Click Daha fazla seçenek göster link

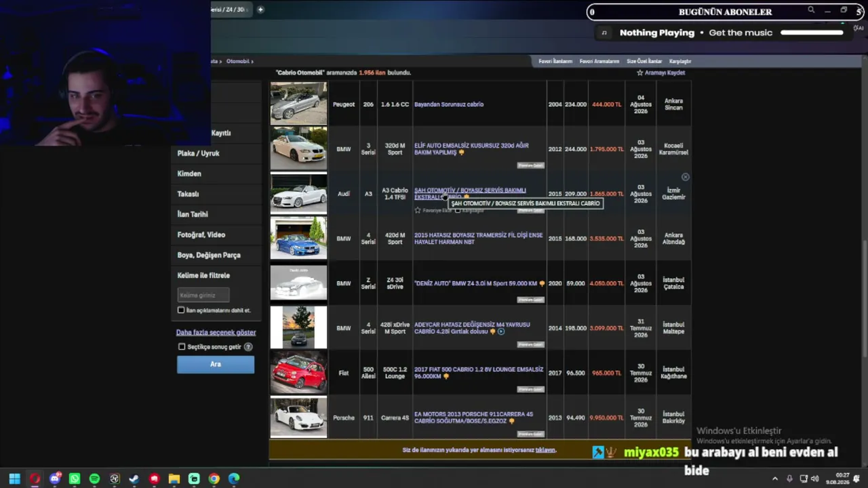216,332
